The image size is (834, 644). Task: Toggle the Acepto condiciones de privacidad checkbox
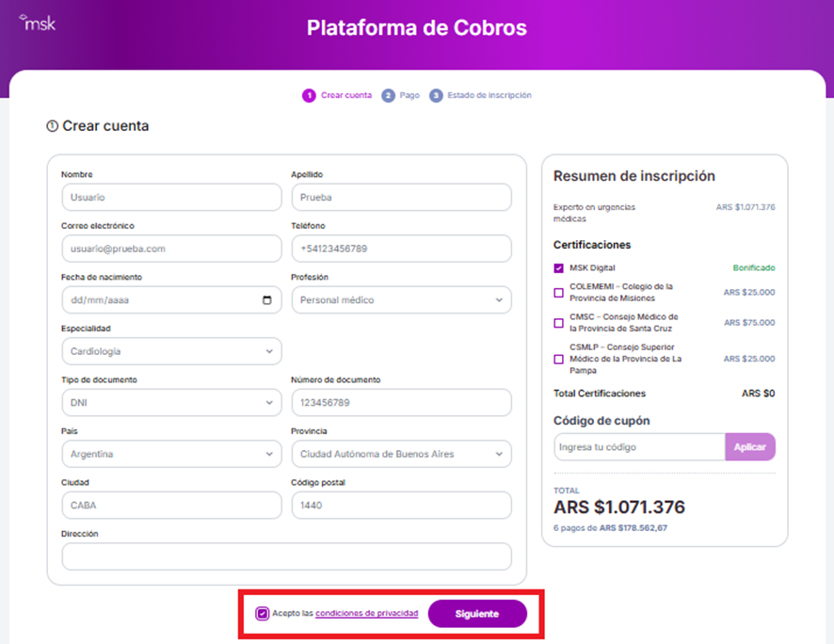click(x=263, y=614)
